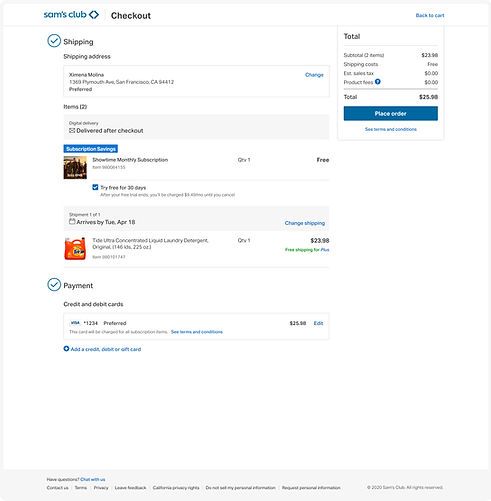491x501 pixels.
Task: Click the Subscription Savings badge
Action: click(x=91, y=149)
